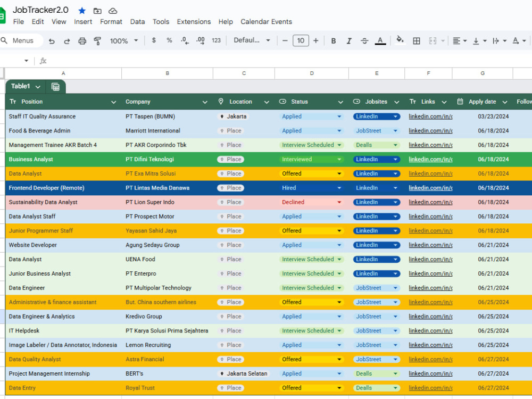
Task: Toggle Bold formatting
Action: coord(334,41)
